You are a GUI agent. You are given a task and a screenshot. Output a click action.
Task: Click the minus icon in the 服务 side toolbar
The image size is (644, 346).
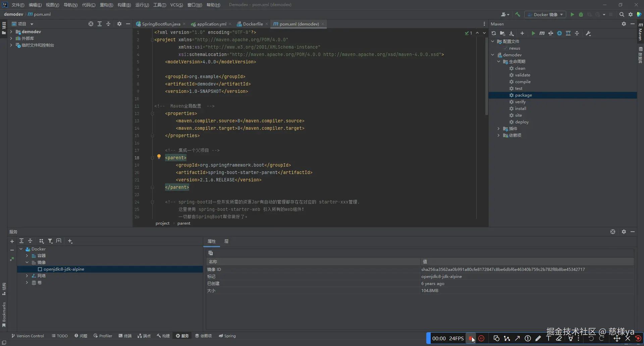pos(12,250)
